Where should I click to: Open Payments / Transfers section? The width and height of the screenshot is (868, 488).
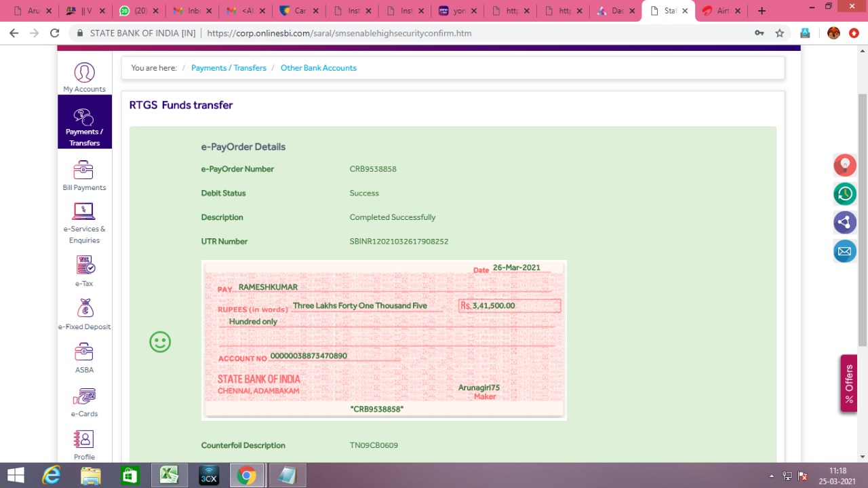pyautogui.click(x=84, y=122)
